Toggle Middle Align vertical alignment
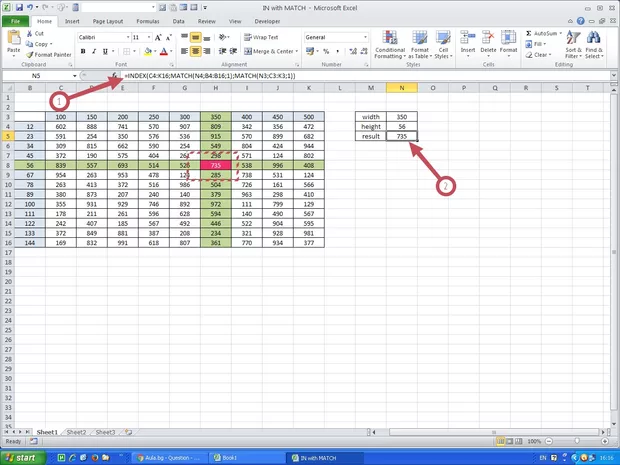Viewport: 620px width, 465px height. pos(195,38)
